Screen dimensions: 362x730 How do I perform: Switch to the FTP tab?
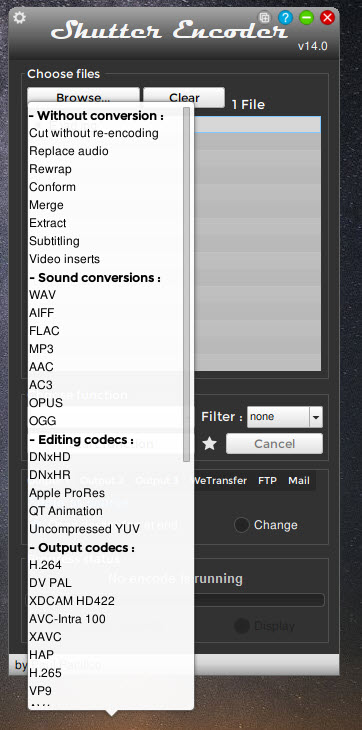pyautogui.click(x=268, y=480)
